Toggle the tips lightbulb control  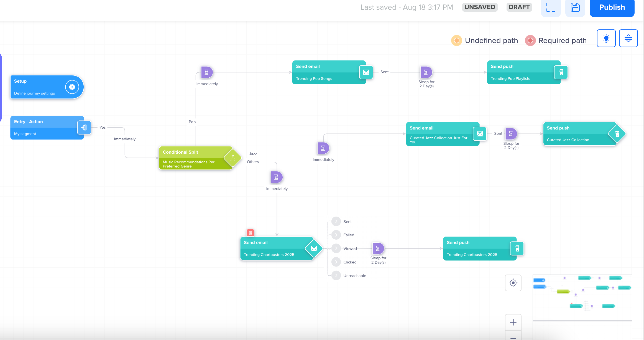click(x=606, y=38)
